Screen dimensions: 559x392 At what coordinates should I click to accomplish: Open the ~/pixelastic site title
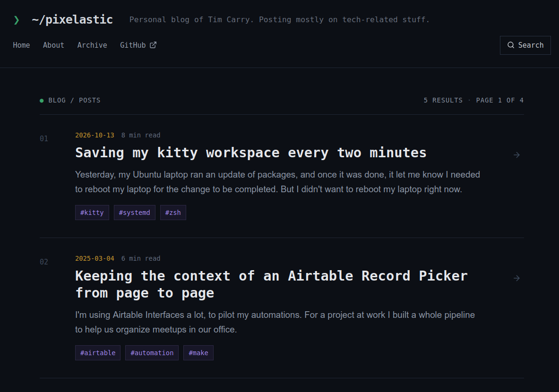[x=72, y=20]
